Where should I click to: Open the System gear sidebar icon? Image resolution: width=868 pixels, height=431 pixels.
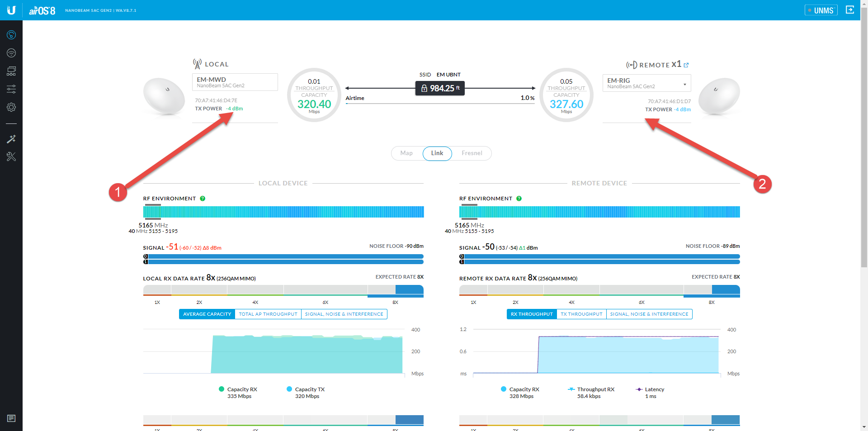click(11, 107)
